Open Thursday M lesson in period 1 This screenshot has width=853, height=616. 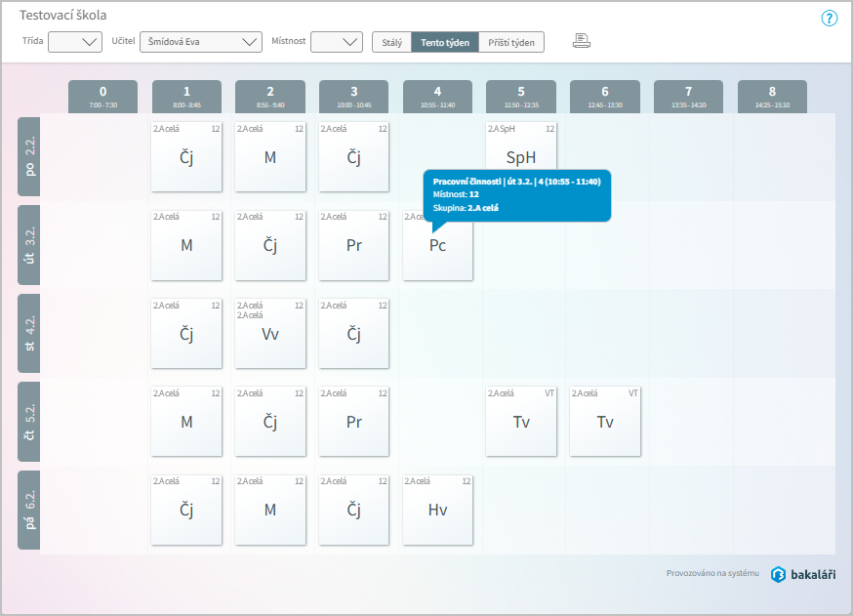[186, 422]
